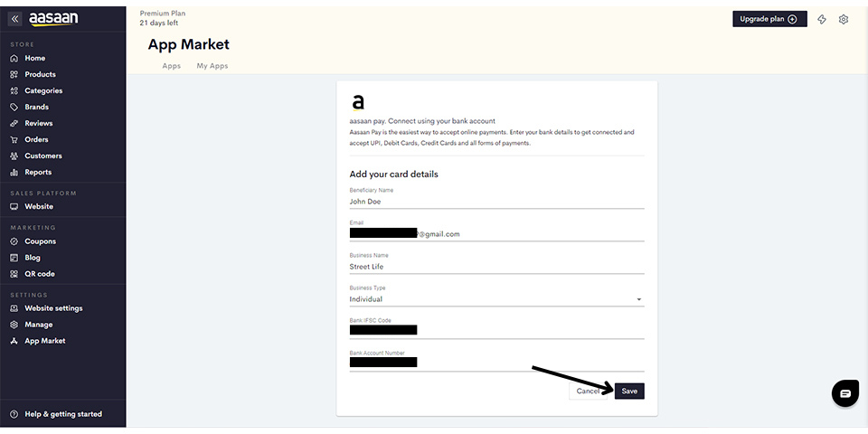Click the help question mark icon
Image resolution: width=868 pixels, height=434 pixels.
pos(14,414)
